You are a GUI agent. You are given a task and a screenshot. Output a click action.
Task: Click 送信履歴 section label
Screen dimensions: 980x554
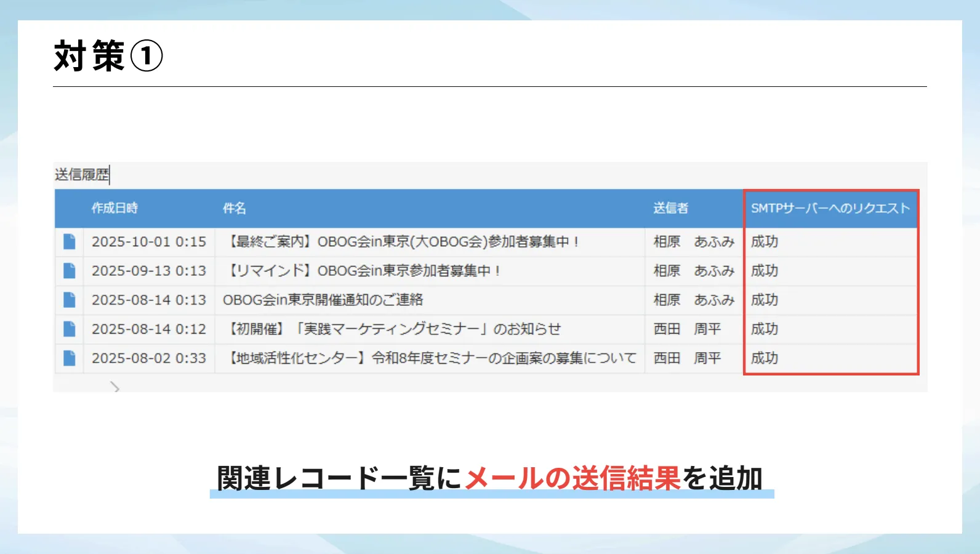point(81,175)
